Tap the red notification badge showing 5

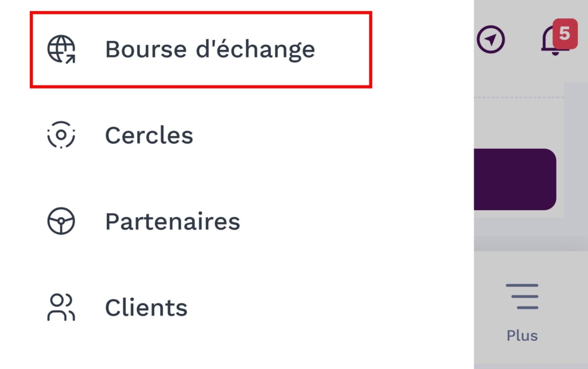[x=564, y=33]
